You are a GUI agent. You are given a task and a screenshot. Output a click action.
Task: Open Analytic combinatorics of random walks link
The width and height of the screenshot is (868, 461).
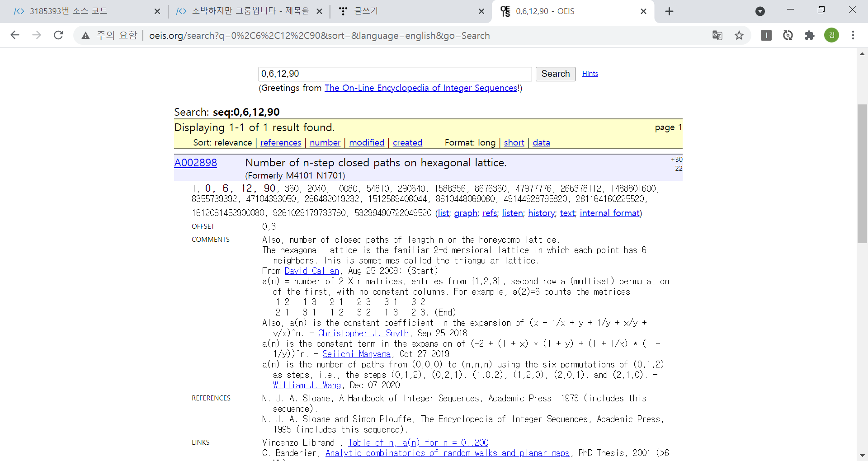point(448,453)
